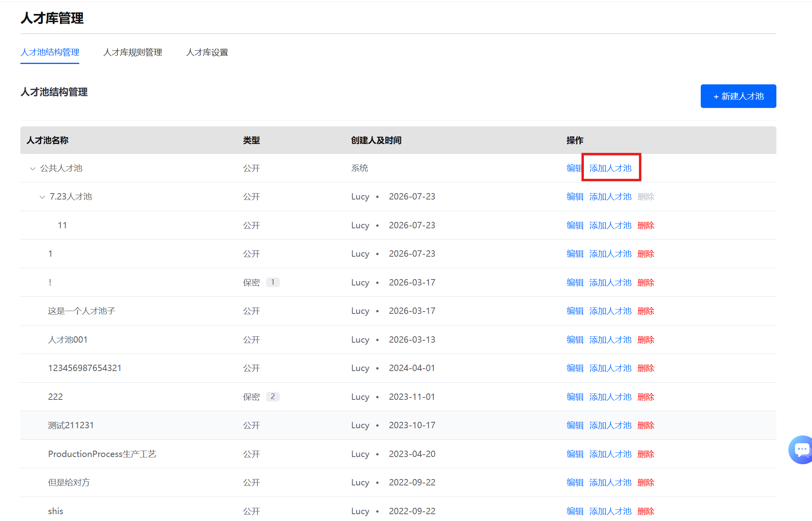The image size is (812, 521).
Task: Click the 类型 column header
Action: [x=251, y=140]
